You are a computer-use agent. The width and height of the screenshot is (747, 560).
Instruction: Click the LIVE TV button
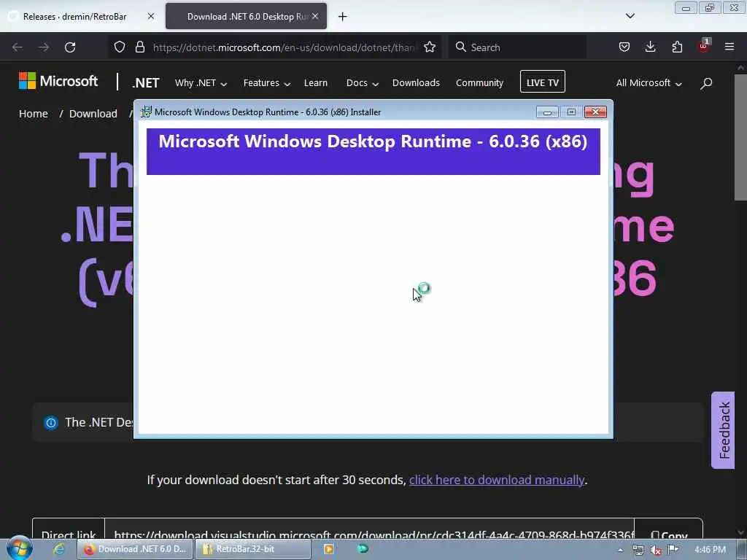(x=543, y=82)
